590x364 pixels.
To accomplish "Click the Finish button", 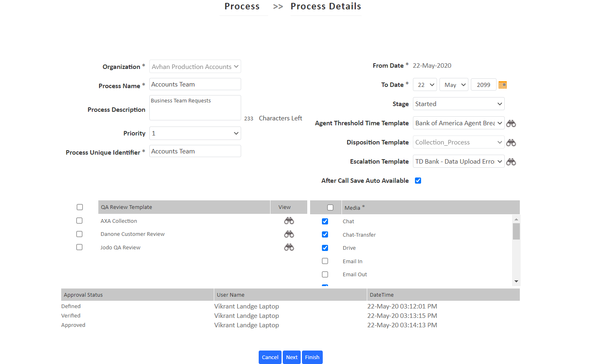I will pos(312,357).
